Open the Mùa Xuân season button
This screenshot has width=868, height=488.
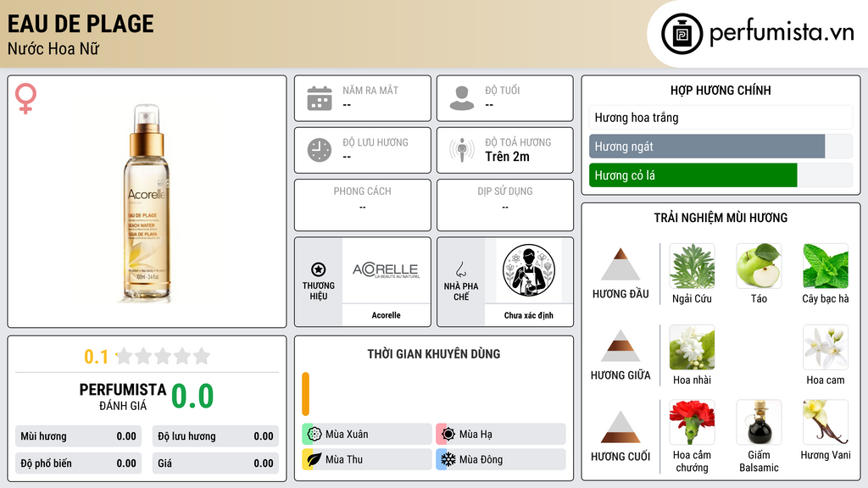[x=367, y=434]
